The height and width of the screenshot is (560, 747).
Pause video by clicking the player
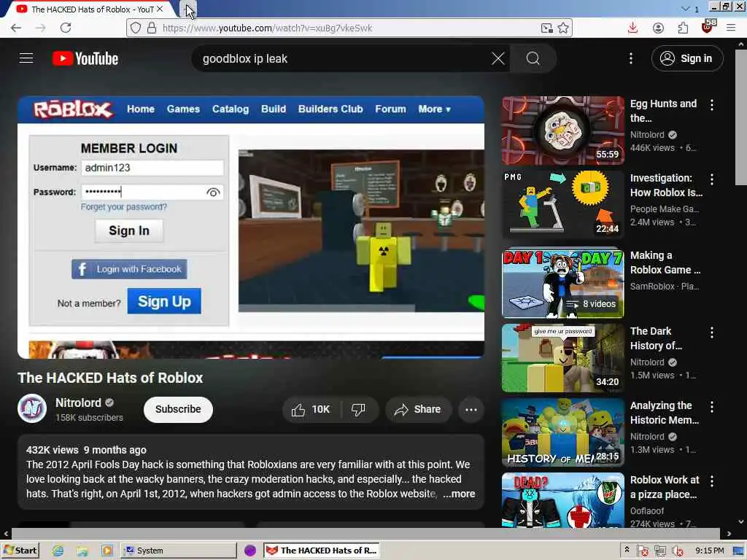251,227
